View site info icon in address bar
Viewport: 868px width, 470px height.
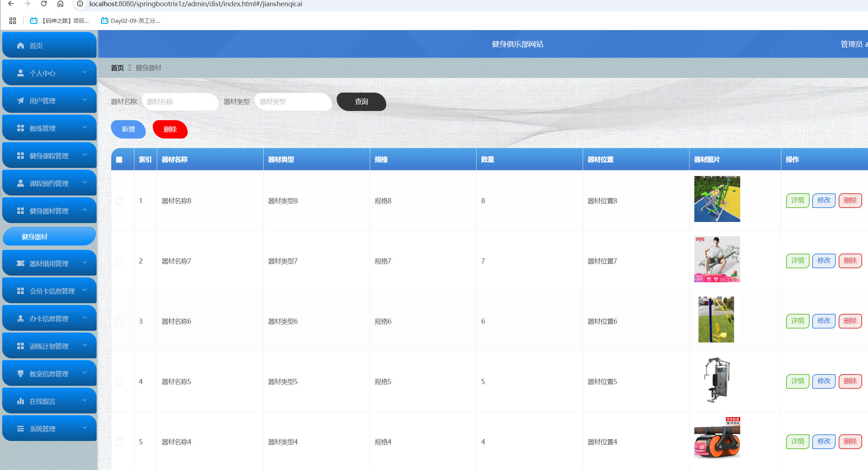click(80, 4)
